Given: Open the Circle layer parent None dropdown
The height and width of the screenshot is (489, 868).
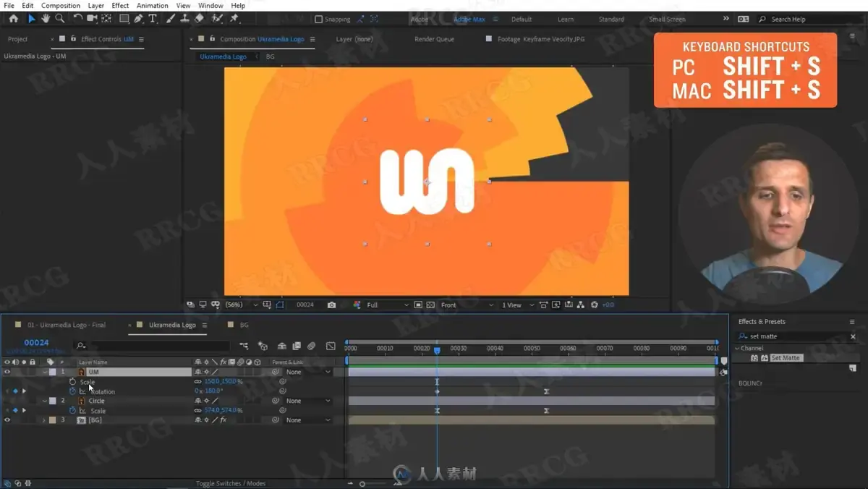Looking at the screenshot, I should coord(307,401).
